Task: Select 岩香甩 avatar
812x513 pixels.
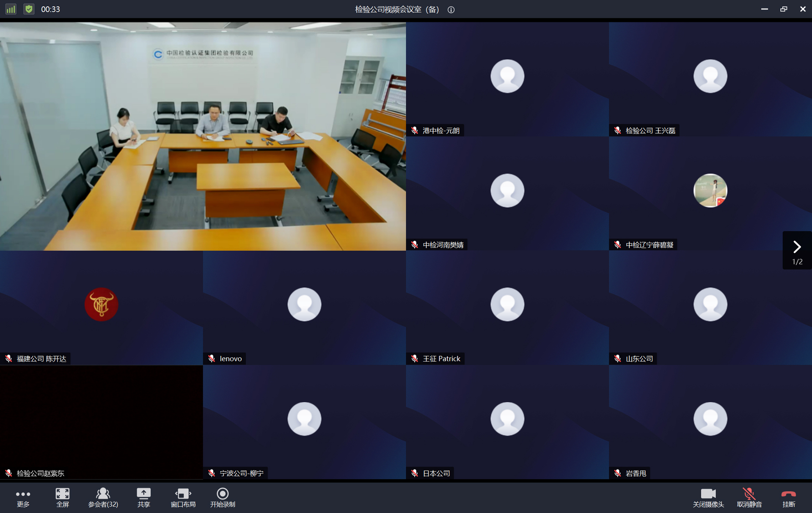Action: point(710,419)
